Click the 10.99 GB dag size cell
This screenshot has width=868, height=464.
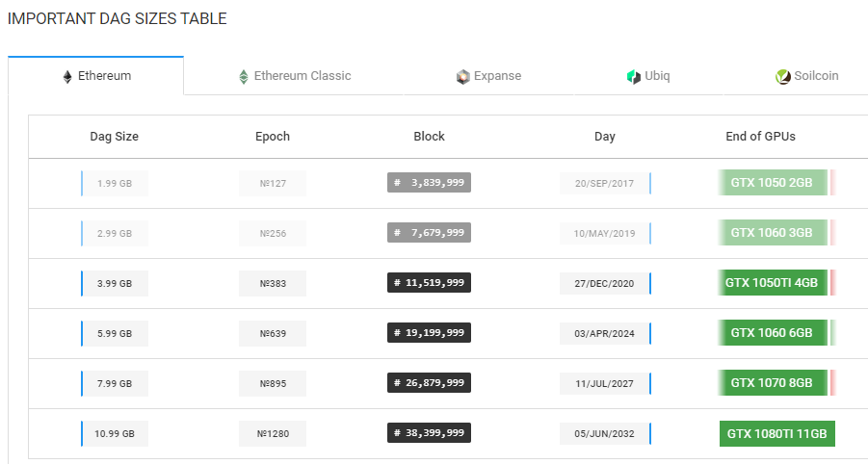tap(115, 433)
